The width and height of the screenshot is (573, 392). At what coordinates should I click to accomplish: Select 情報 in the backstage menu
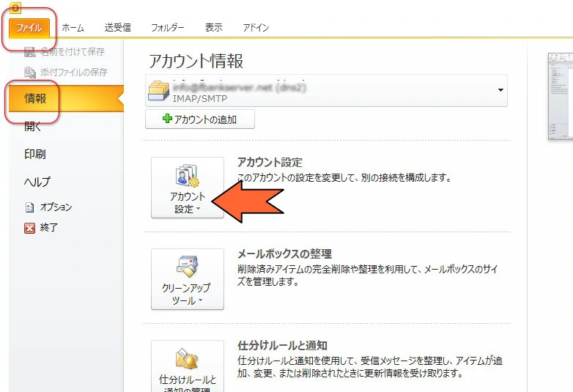click(x=66, y=98)
